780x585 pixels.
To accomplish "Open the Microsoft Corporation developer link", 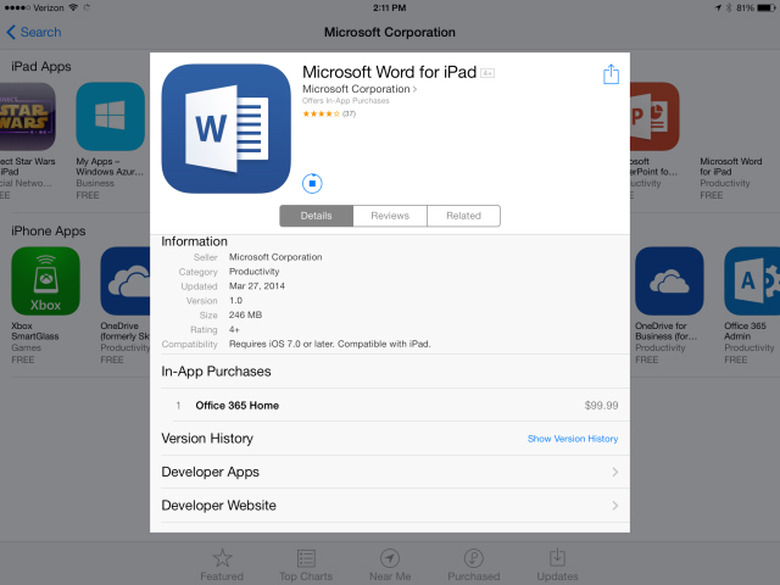I will 360,89.
